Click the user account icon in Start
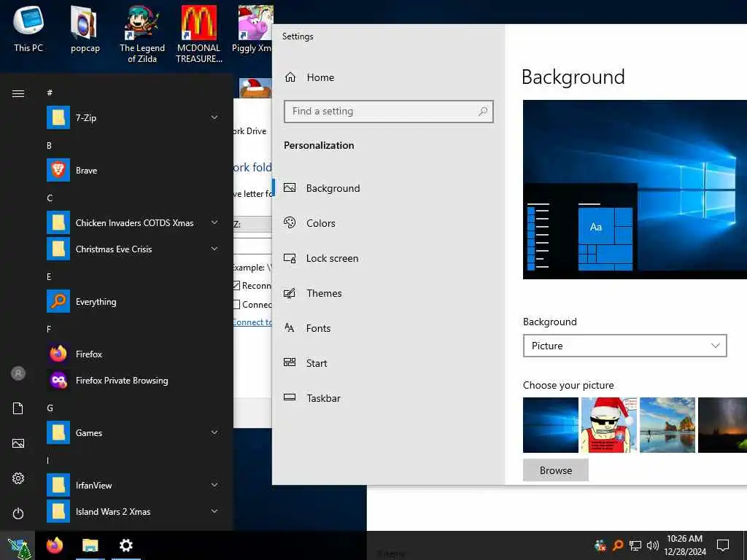The image size is (747, 560). (x=18, y=373)
